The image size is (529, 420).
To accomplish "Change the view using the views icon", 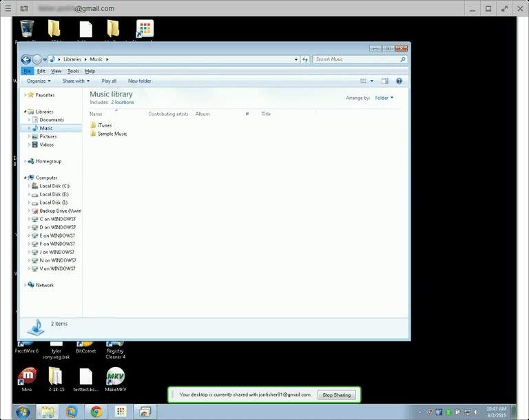I will click(x=364, y=81).
